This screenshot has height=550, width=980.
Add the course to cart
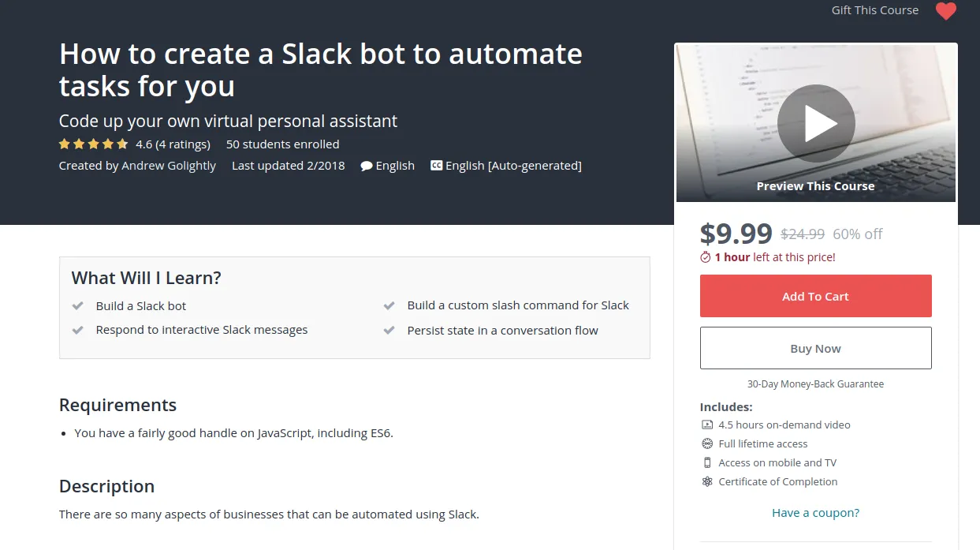815,296
